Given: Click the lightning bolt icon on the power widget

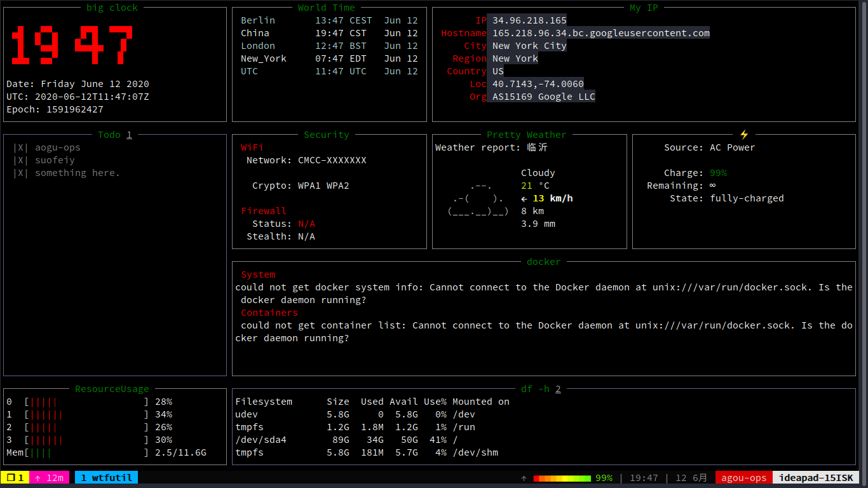Looking at the screenshot, I should click(x=744, y=135).
